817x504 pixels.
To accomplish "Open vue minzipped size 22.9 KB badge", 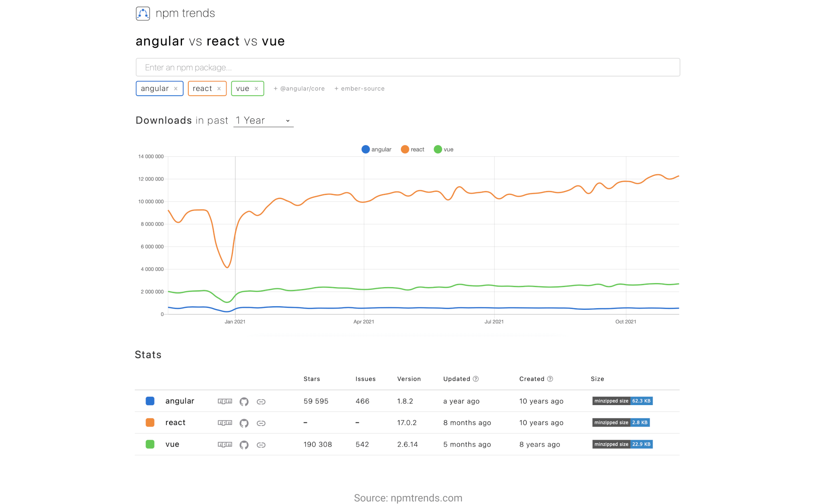I will point(622,444).
